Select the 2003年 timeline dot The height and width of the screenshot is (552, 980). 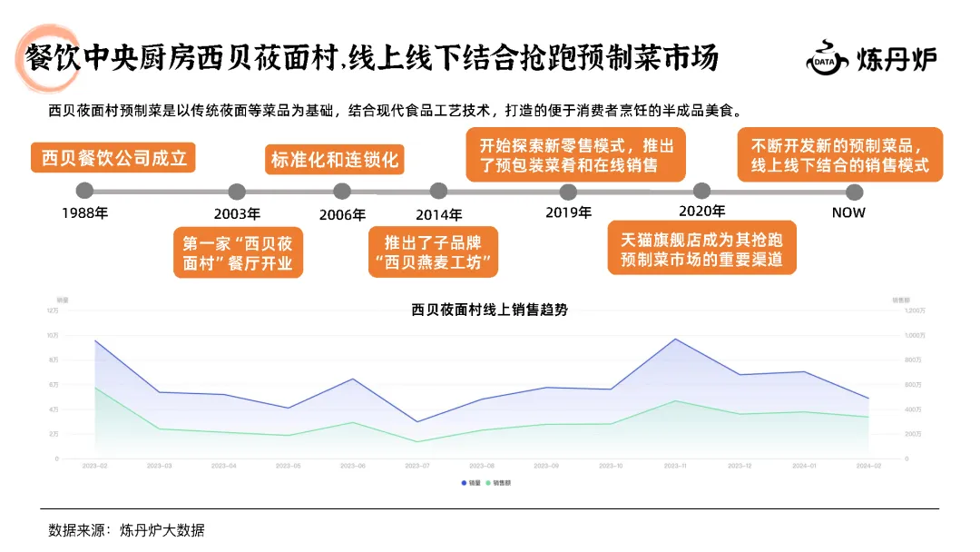(237, 192)
